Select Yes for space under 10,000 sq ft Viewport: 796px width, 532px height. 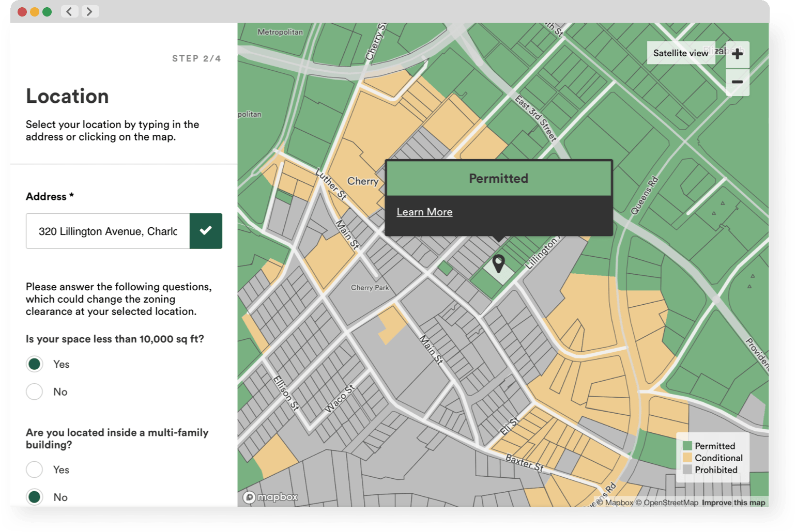click(35, 364)
